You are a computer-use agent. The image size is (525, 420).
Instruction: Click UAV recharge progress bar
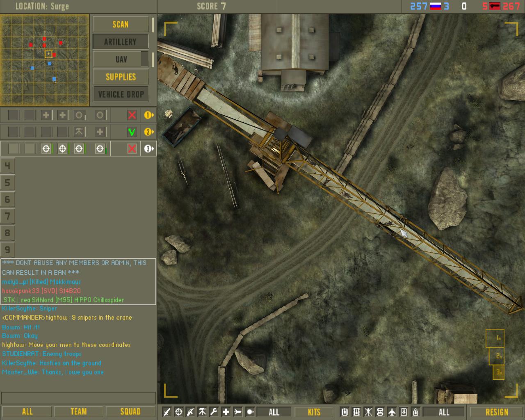(153, 59)
